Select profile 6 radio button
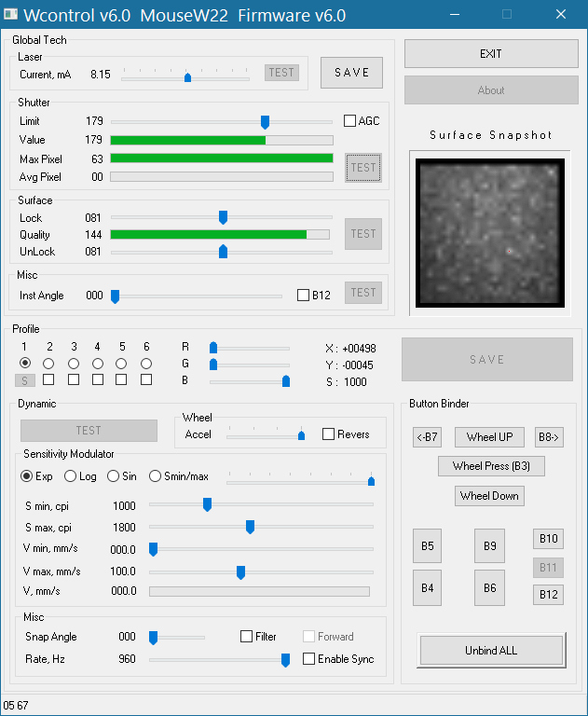Image resolution: width=588 pixels, height=716 pixels. 146,364
